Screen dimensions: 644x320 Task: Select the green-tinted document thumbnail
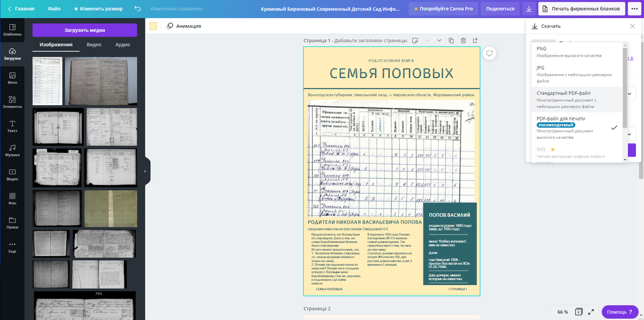pyautogui.click(x=111, y=209)
